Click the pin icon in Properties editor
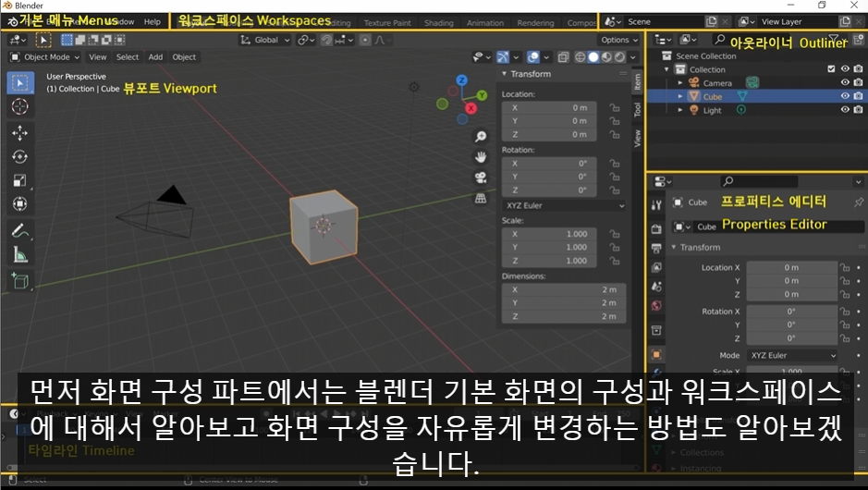868x490 pixels. (x=858, y=202)
